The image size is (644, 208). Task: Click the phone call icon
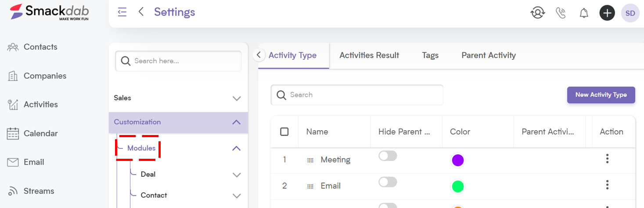tap(561, 13)
